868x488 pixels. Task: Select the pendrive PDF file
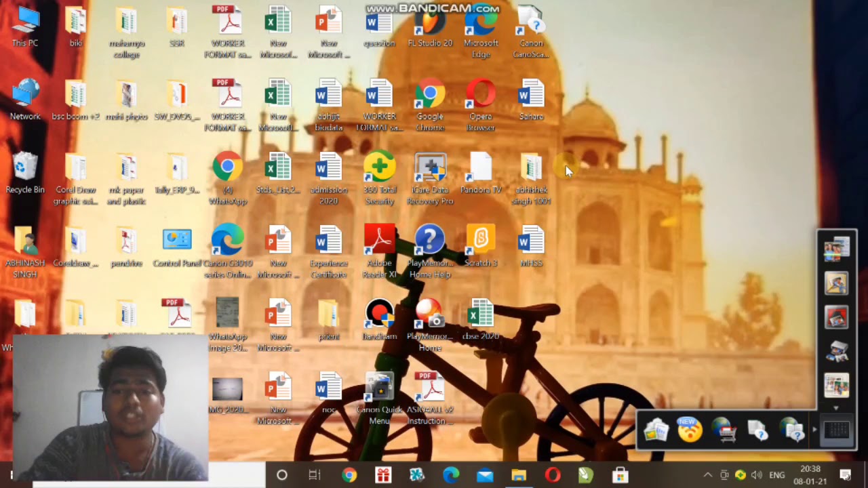(127, 247)
